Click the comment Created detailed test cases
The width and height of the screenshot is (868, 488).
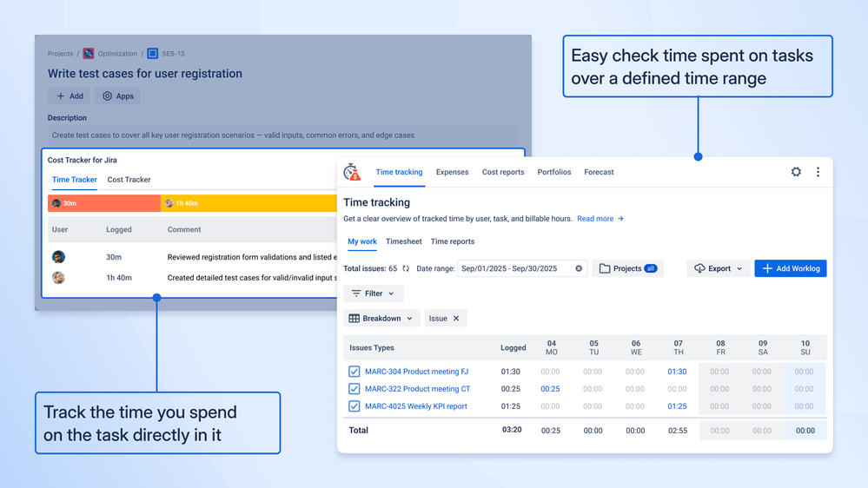point(252,278)
